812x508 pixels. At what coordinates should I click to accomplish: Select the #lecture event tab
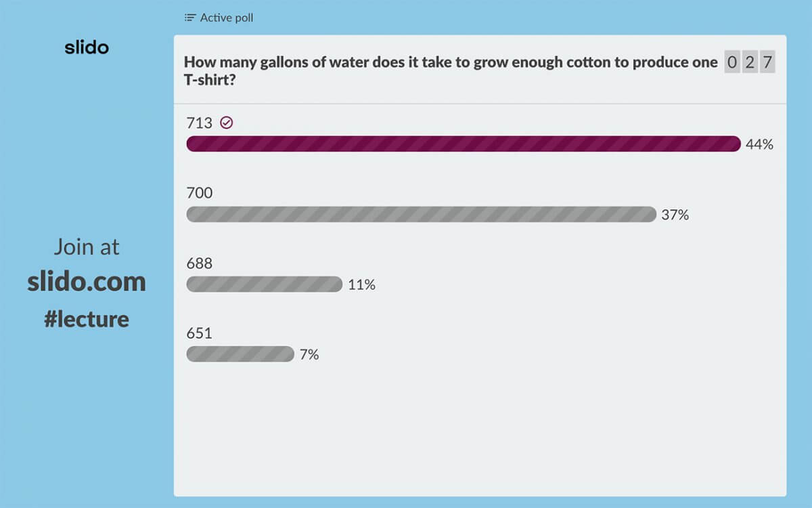pos(87,318)
